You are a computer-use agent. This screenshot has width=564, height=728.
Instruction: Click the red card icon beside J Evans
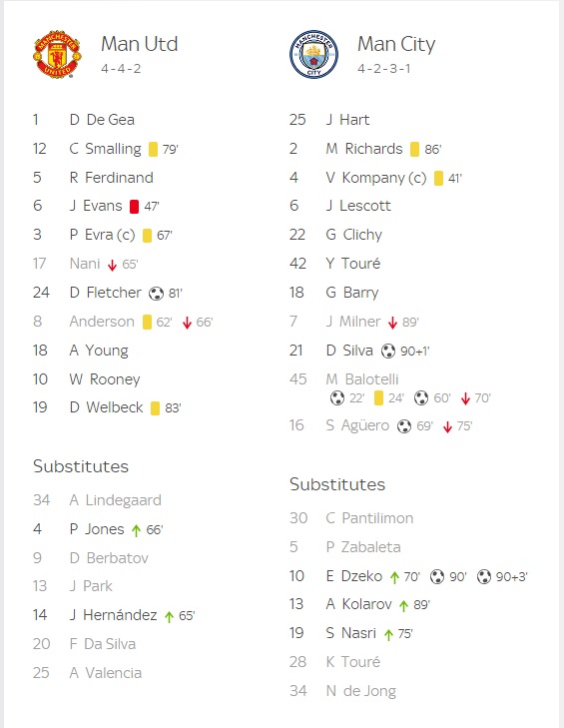coord(134,206)
